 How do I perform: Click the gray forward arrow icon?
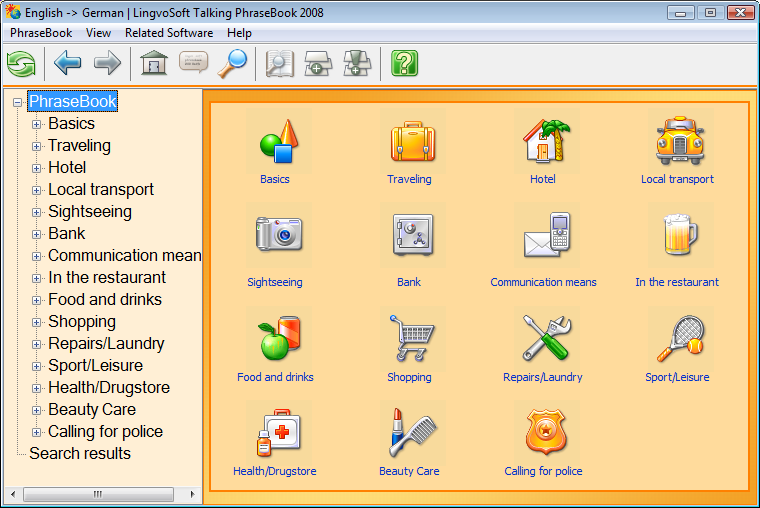click(x=107, y=63)
